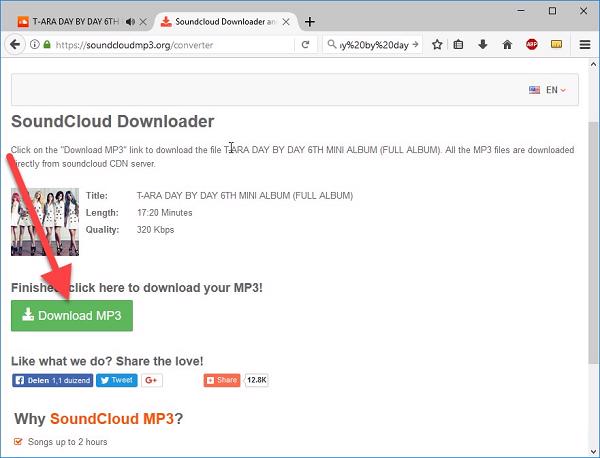Click the 'SoundCloud Downloader' heading
The width and height of the screenshot is (600, 458).
click(x=112, y=121)
